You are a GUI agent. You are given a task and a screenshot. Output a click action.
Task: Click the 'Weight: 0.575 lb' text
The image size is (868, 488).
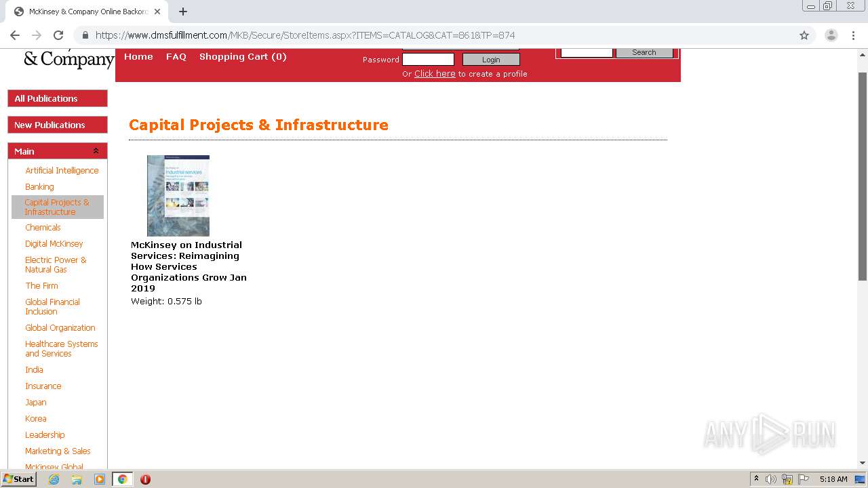point(166,302)
